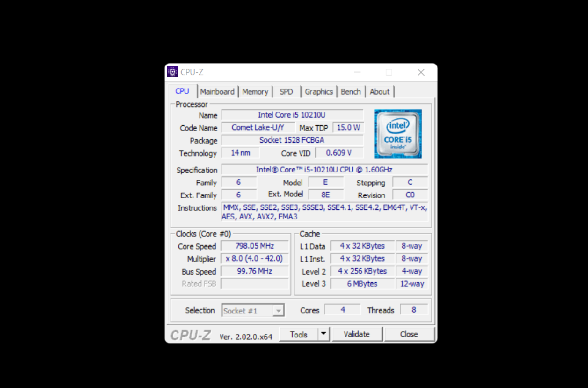The width and height of the screenshot is (588, 388).
Task: Click the Stepping value C
Action: coord(410,182)
